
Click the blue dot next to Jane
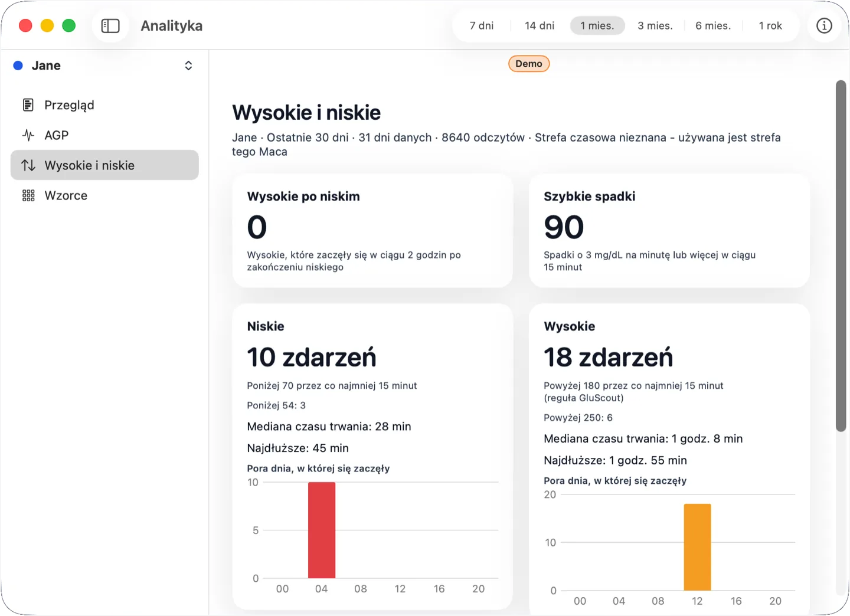tap(18, 65)
